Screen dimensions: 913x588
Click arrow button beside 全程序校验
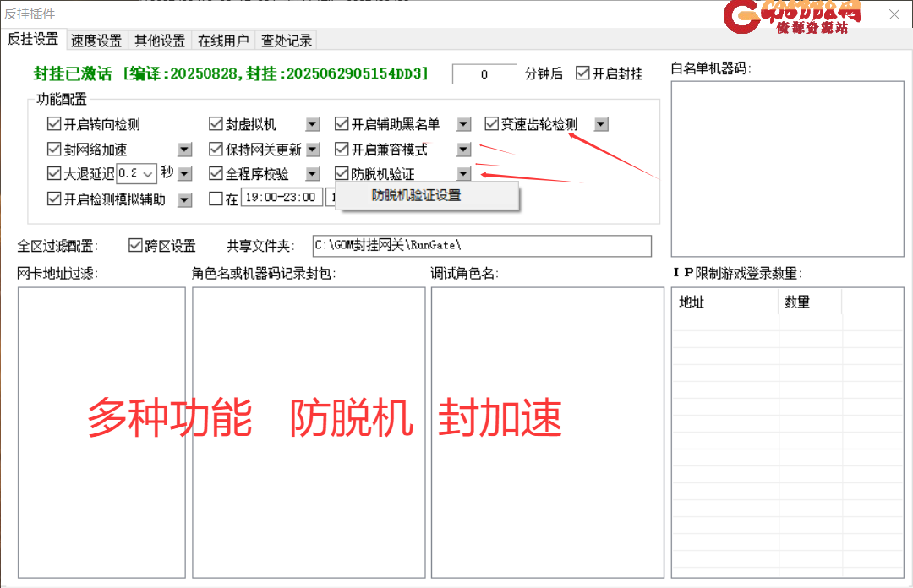pos(313,174)
